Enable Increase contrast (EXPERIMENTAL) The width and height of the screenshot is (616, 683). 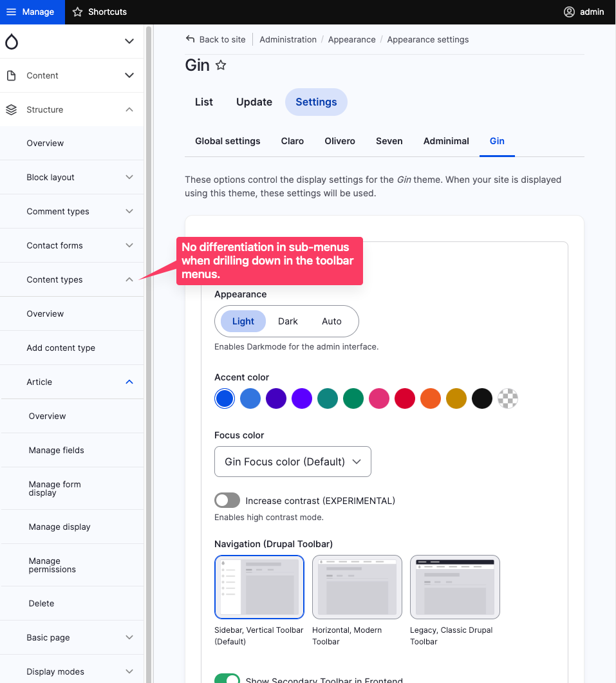pyautogui.click(x=227, y=500)
